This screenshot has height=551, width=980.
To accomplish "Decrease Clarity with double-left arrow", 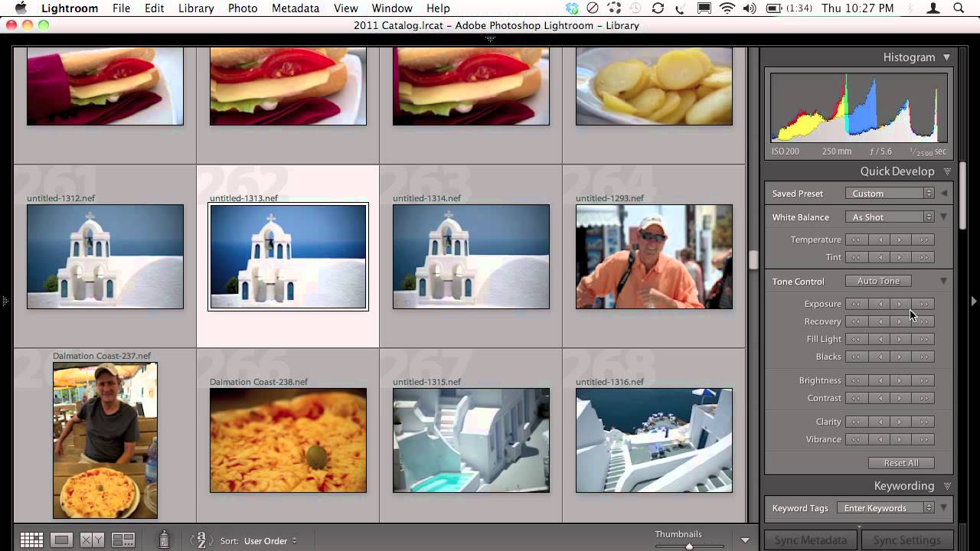I will point(856,422).
